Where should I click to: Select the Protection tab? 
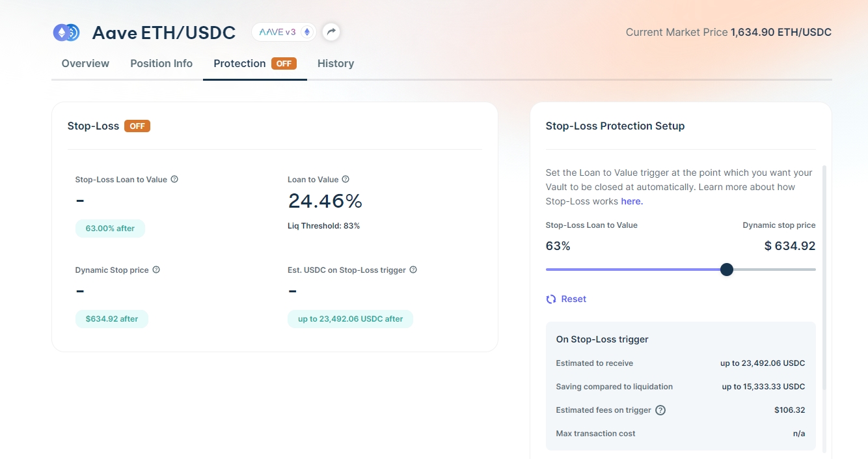pyautogui.click(x=255, y=63)
